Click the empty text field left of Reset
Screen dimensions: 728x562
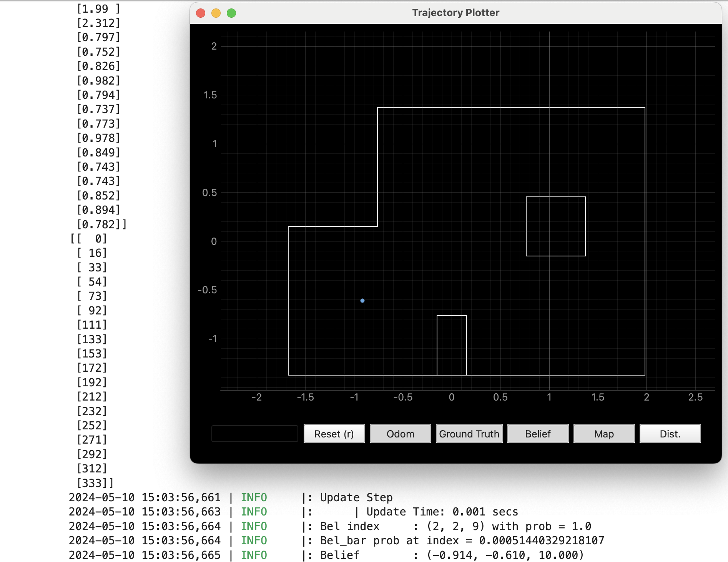(x=255, y=434)
